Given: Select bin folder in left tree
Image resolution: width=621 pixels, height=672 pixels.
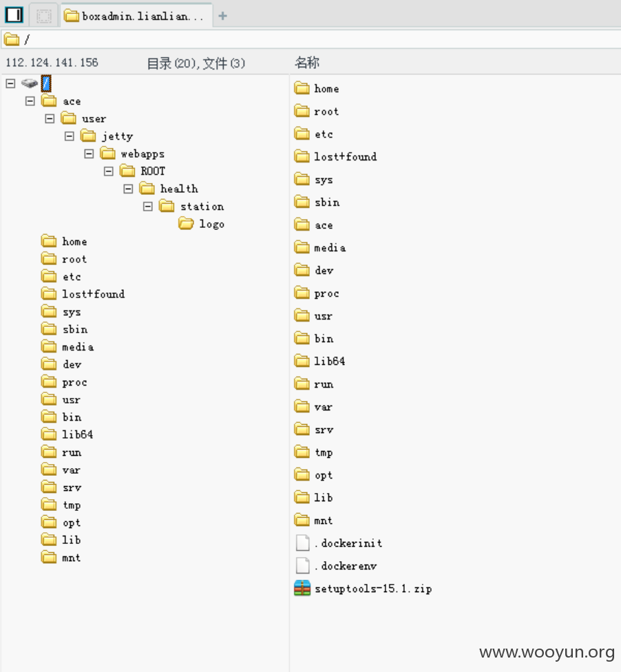Looking at the screenshot, I should pyautogui.click(x=61, y=417).
